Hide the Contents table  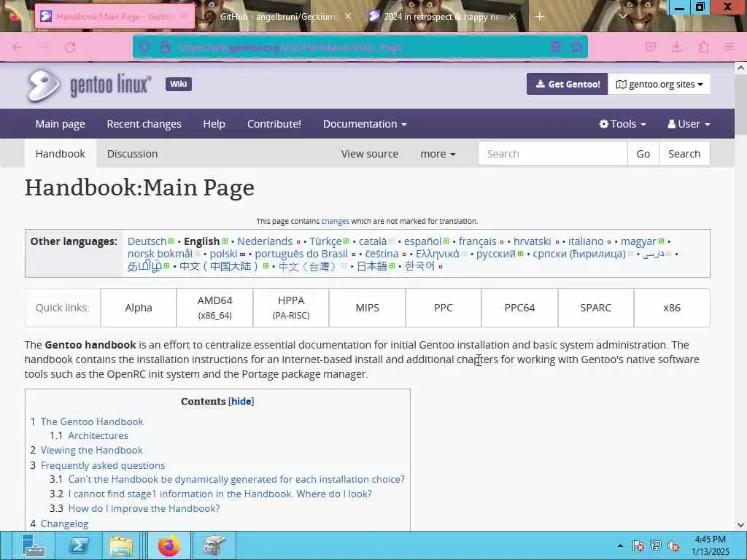(x=241, y=402)
